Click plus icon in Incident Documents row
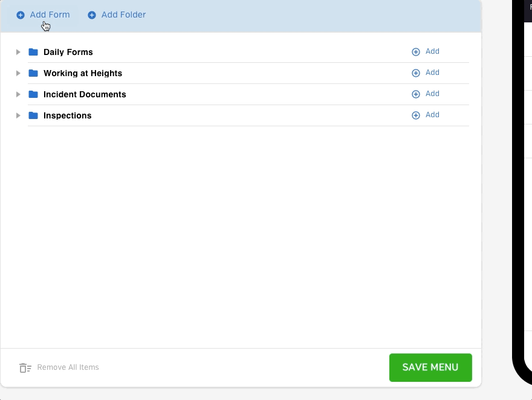The image size is (532, 400). (416, 94)
